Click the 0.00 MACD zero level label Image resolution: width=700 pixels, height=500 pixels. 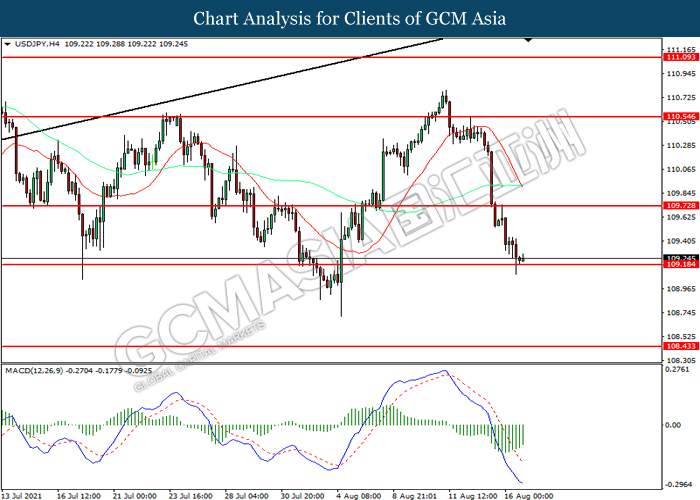[x=673, y=425]
